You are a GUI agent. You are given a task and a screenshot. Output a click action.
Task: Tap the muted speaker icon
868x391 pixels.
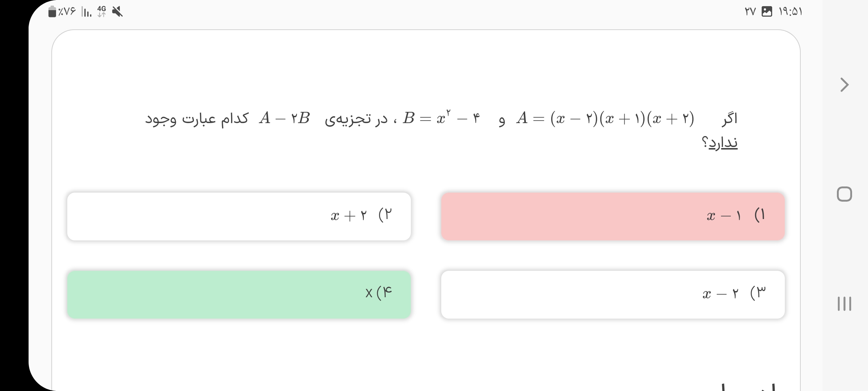[x=117, y=12]
